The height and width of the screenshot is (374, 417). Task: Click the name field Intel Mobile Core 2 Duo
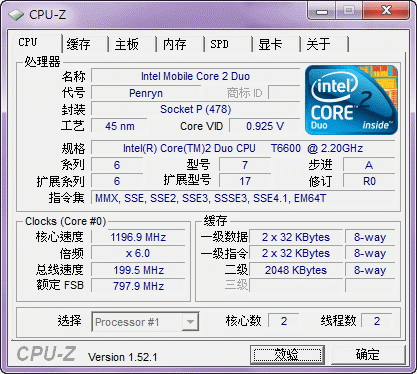pos(195,76)
